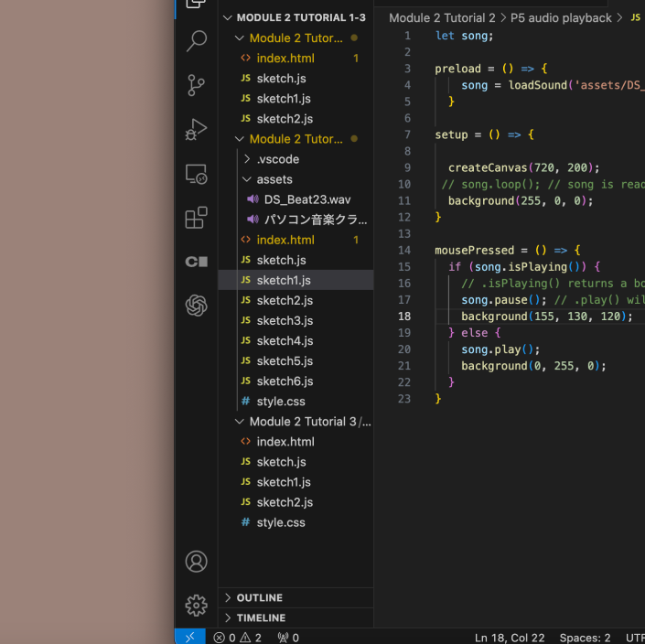The image size is (645, 644).
Task: Click the ports forwarded status indicator
Action: 288,638
